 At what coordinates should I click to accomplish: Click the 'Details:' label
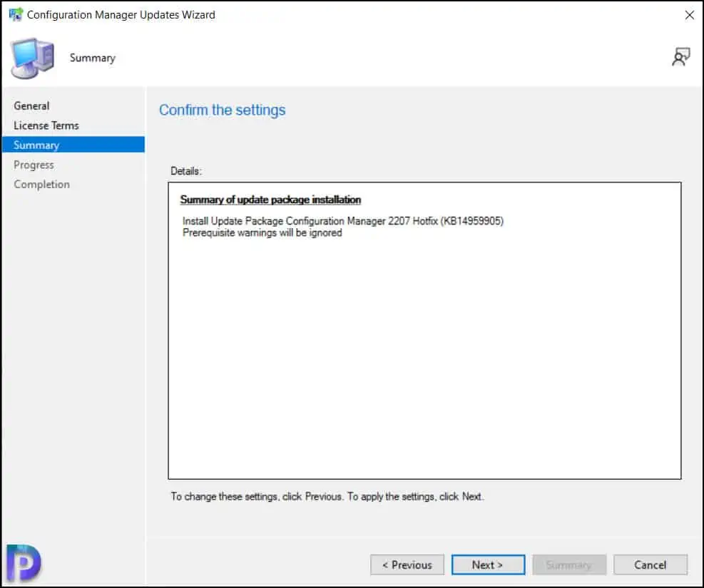click(186, 171)
